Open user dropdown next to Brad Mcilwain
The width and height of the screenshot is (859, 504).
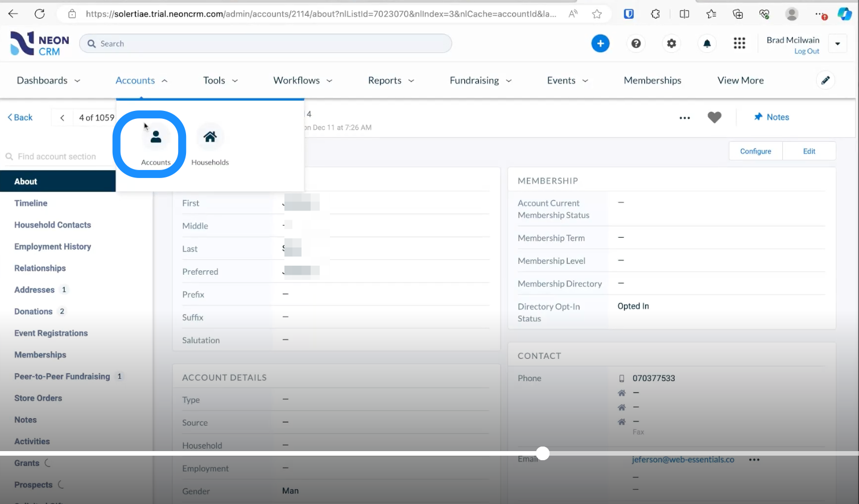coord(837,44)
